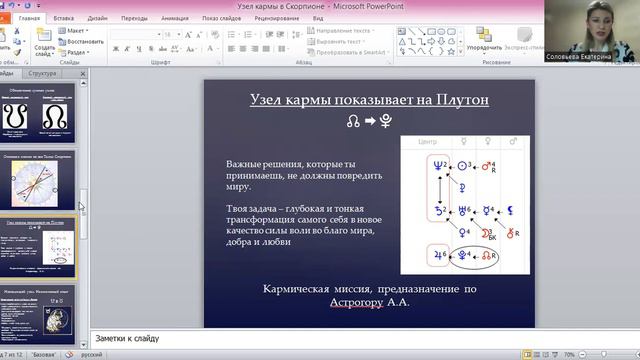Open the Анимация ribbon tab
Viewport: 640px width, 360px height.
175,18
